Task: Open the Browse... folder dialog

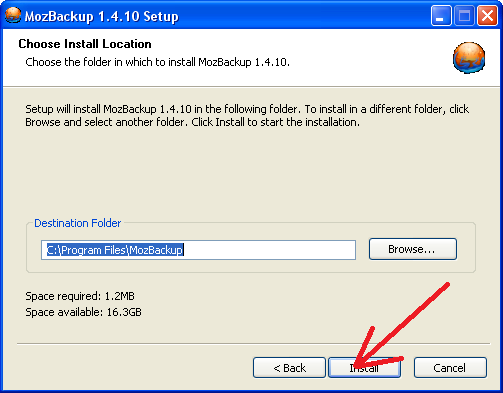Action: pos(413,249)
